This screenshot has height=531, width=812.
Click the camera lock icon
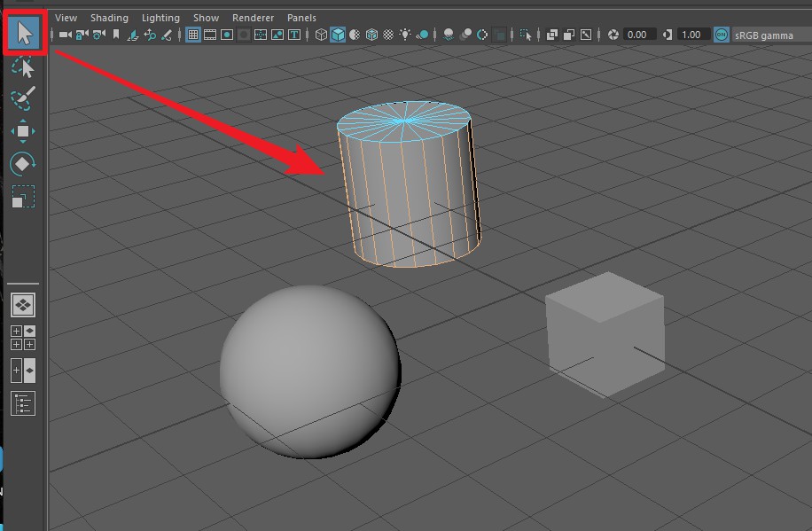click(81, 35)
